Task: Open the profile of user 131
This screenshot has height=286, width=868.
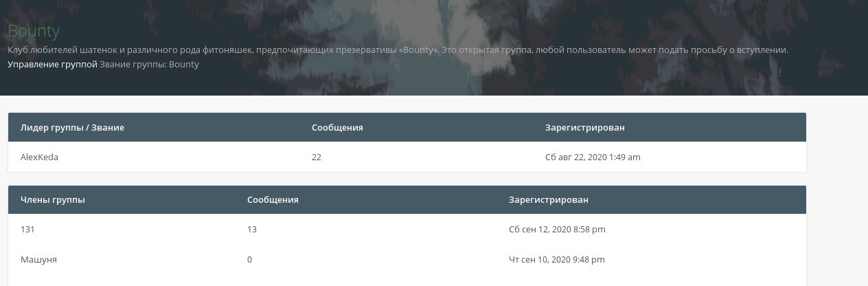Action: (x=28, y=230)
